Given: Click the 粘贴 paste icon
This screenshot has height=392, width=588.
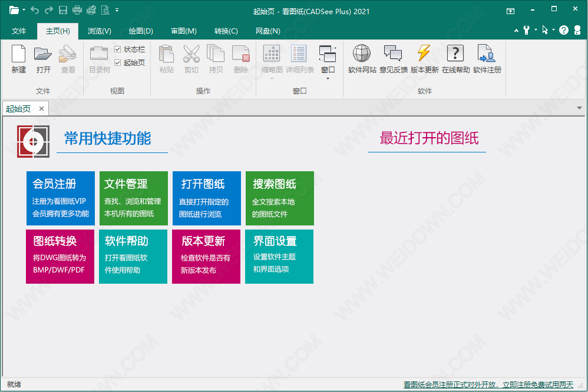Looking at the screenshot, I should pyautogui.click(x=167, y=59).
